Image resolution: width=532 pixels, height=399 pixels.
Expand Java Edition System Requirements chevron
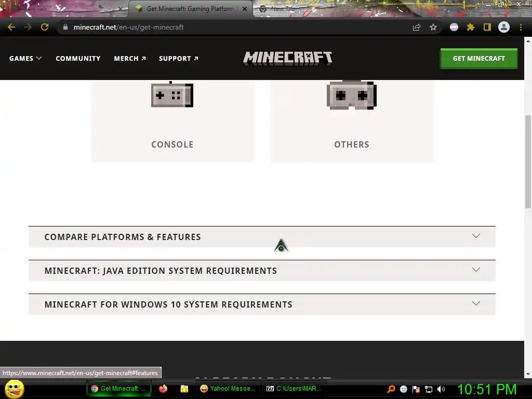pyautogui.click(x=476, y=270)
